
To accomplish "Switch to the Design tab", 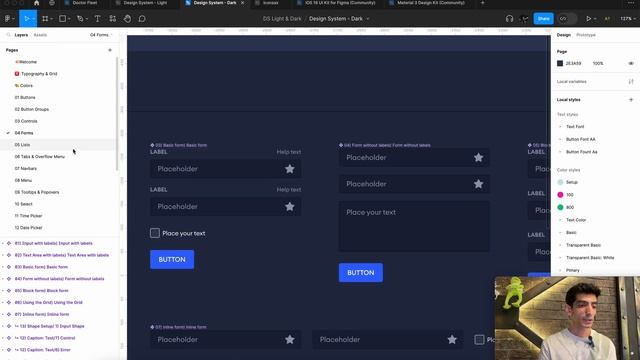I will (x=564, y=35).
